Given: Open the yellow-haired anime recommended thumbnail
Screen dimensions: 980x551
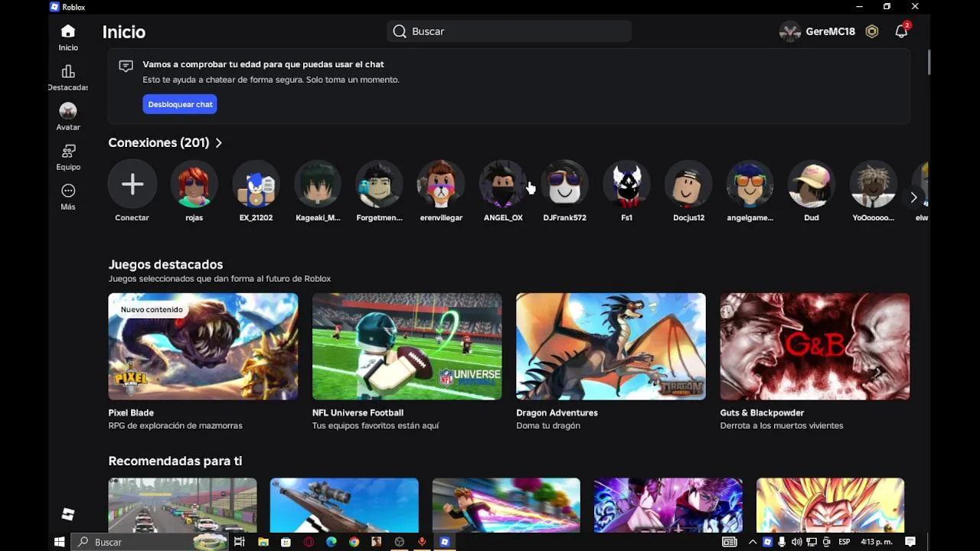Looking at the screenshot, I should (830, 505).
